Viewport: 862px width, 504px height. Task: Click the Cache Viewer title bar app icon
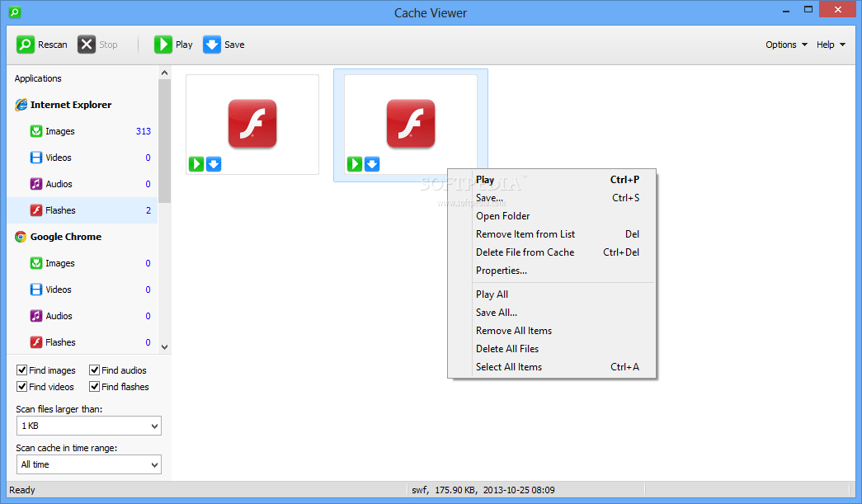coord(15,12)
